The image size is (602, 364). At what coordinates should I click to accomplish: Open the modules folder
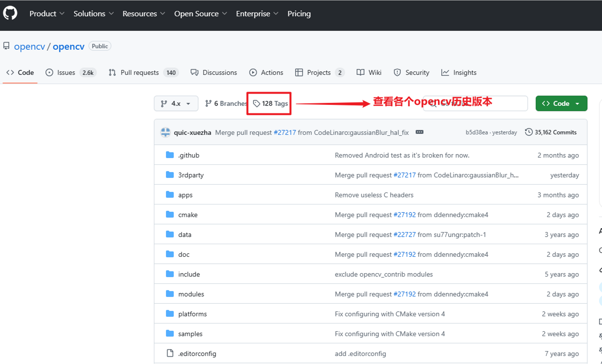(191, 294)
